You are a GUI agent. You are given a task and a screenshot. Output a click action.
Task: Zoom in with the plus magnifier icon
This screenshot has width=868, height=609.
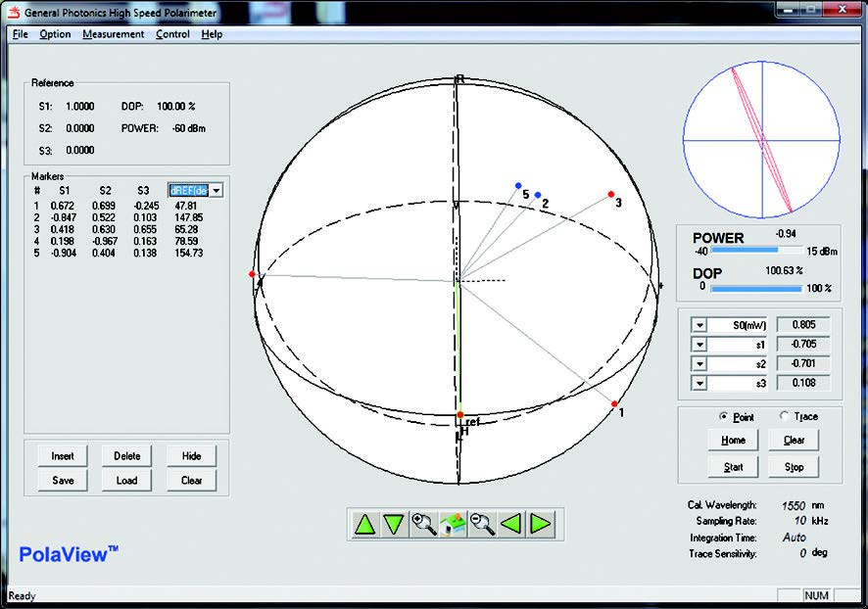tap(424, 524)
